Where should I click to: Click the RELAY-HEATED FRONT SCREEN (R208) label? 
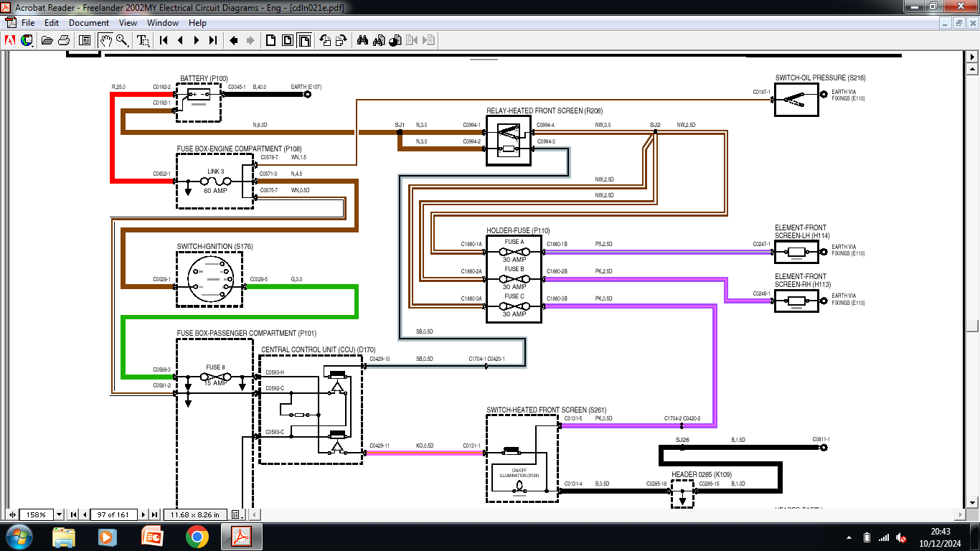tap(545, 111)
